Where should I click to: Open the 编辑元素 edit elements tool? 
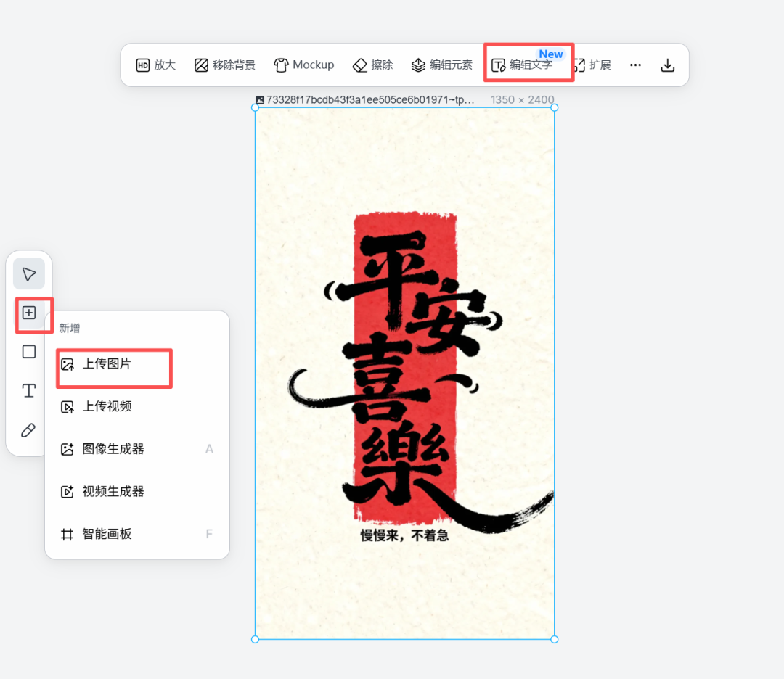(444, 65)
